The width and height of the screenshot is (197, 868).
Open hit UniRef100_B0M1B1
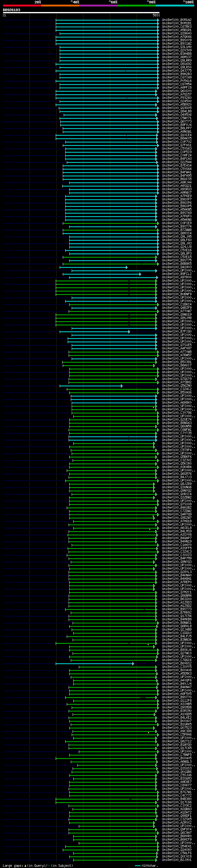point(177,23)
